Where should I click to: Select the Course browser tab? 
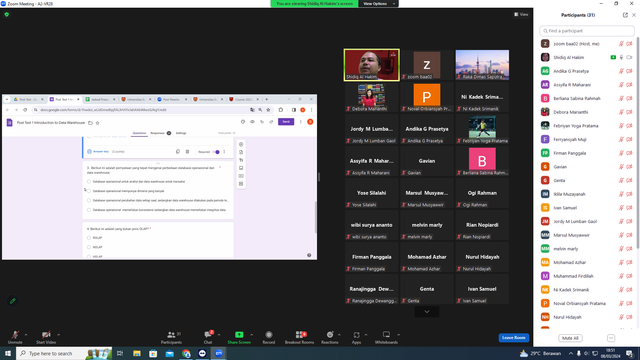coord(244,99)
